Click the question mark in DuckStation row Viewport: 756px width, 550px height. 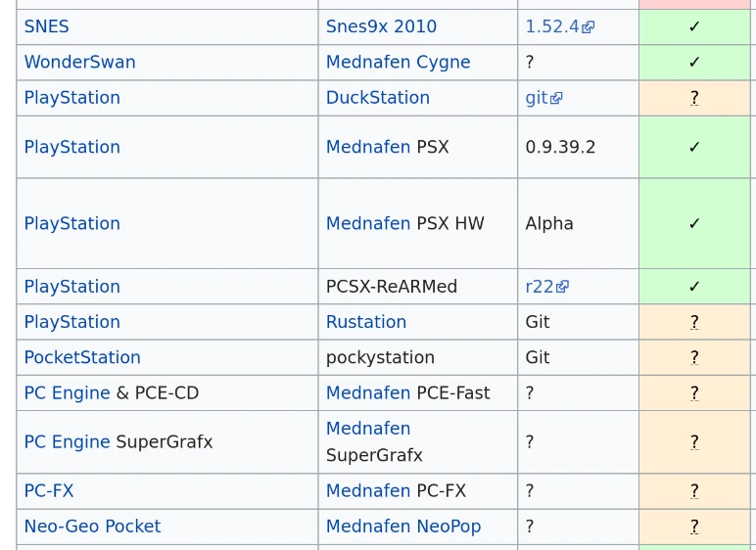point(694,98)
